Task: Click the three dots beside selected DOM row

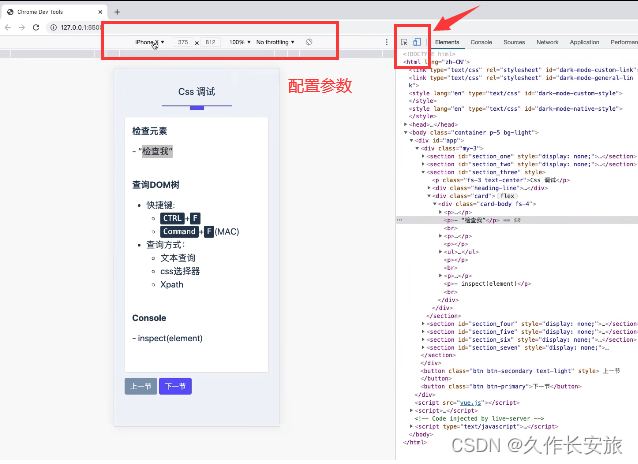Action: (400, 220)
